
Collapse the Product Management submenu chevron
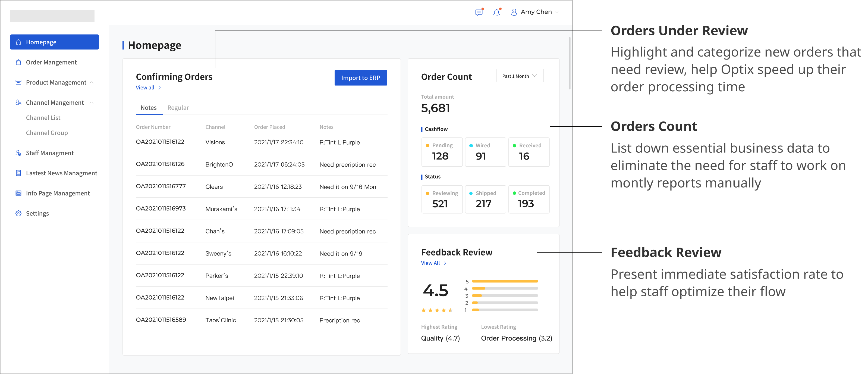tap(92, 83)
